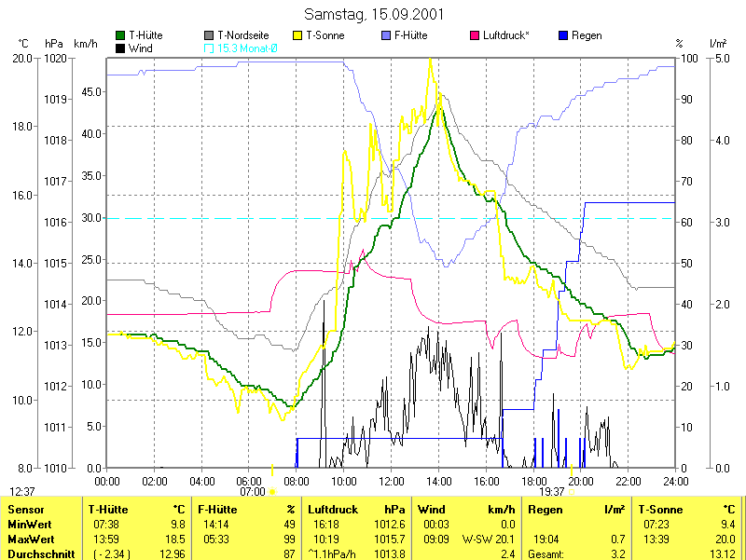The image size is (746, 560).
Task: Click the Durchschnitt row label
Action: tap(39, 553)
